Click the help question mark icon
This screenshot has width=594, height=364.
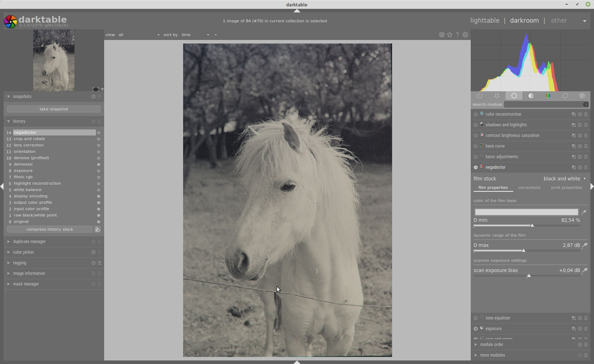pos(457,35)
